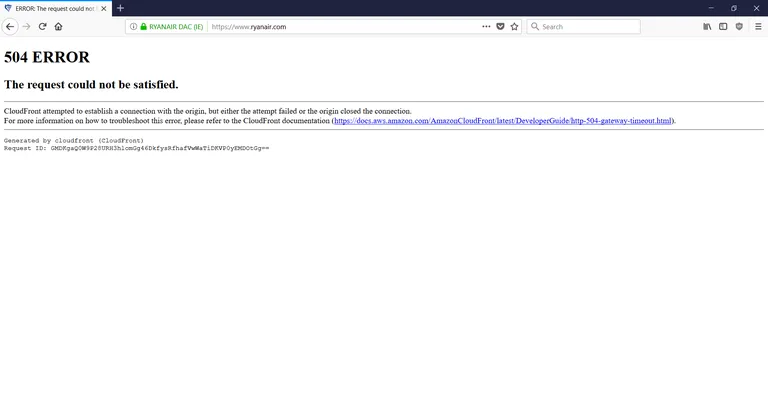Click the Ryanair favicon in the tab
Screen dimensions: 768x412
click(x=8, y=8)
